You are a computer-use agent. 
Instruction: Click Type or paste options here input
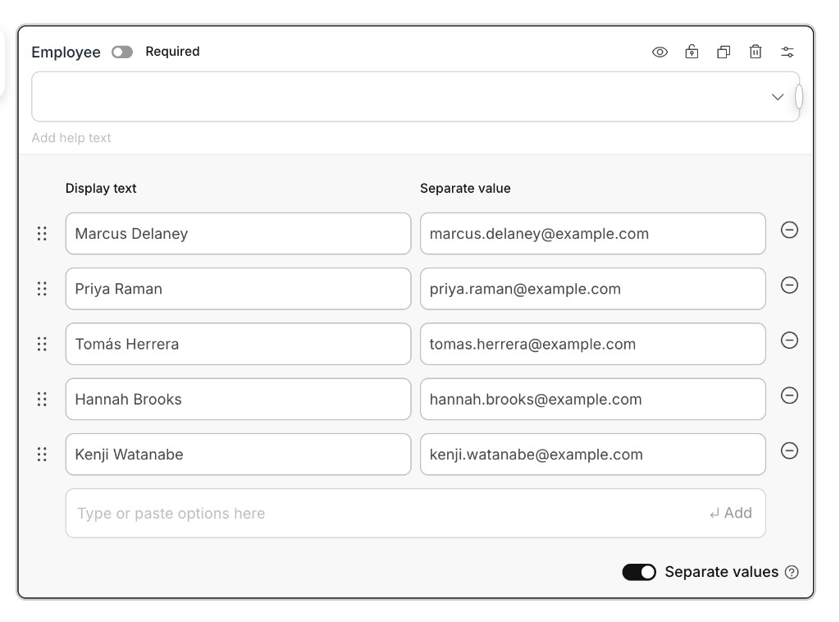(x=416, y=513)
